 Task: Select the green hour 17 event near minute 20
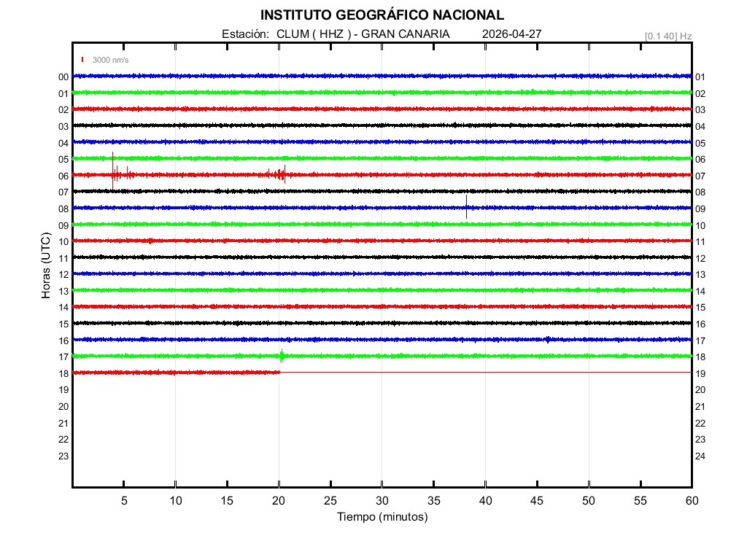(x=282, y=356)
